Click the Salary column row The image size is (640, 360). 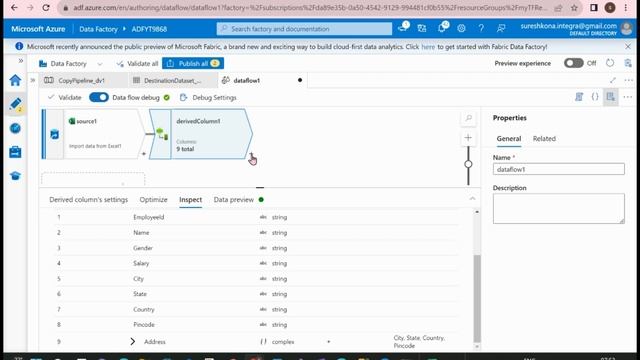(x=257, y=263)
